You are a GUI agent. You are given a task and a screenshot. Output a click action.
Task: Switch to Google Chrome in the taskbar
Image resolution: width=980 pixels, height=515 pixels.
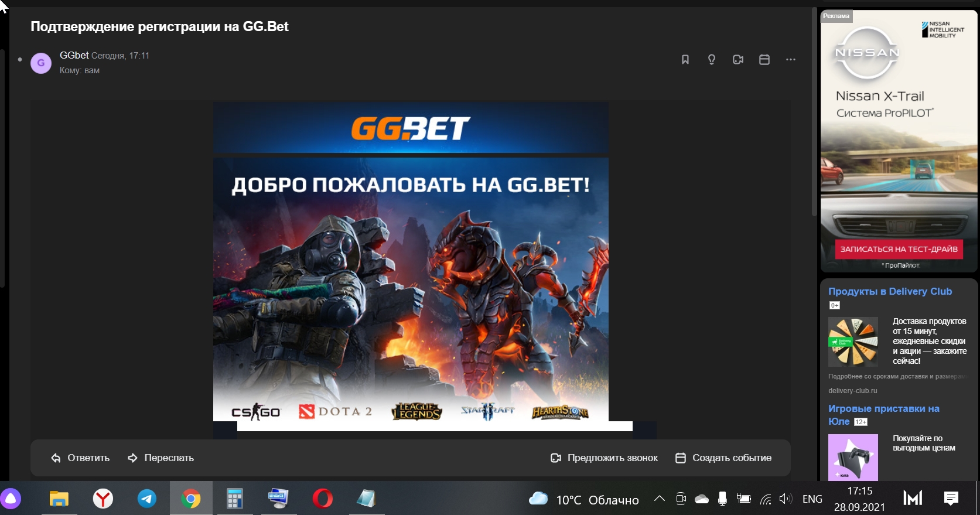(x=191, y=499)
